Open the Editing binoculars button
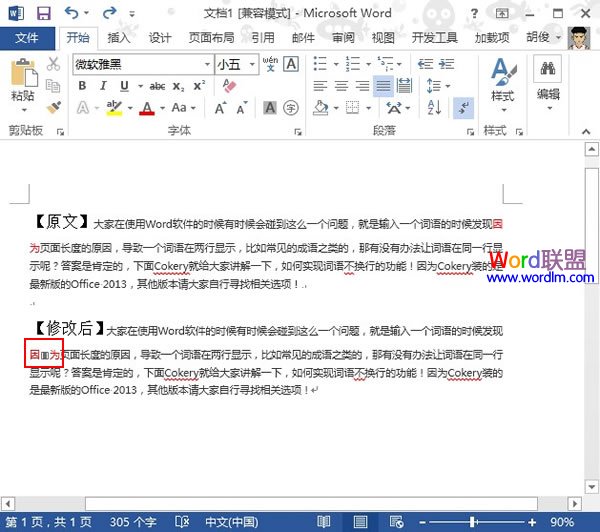 click(x=548, y=80)
